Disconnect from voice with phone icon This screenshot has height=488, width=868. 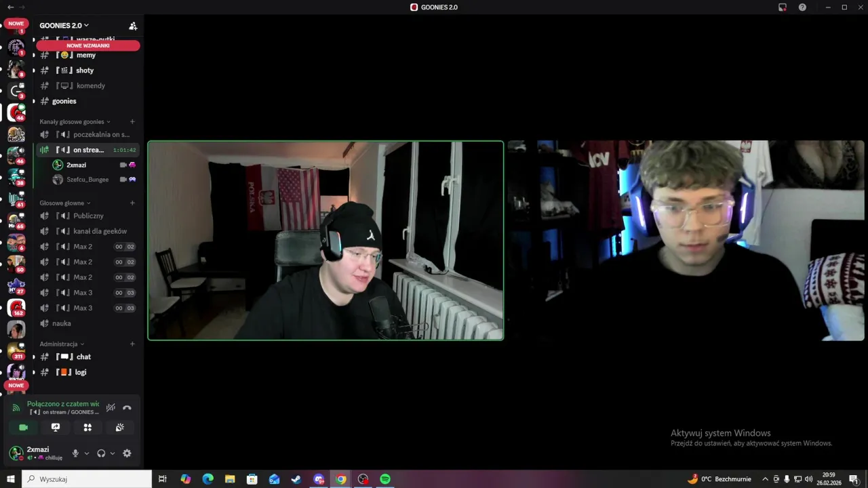click(127, 407)
